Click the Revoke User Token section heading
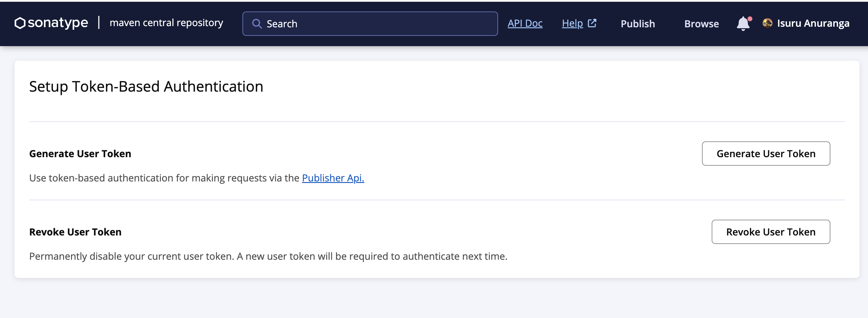The image size is (868, 318). click(x=76, y=232)
